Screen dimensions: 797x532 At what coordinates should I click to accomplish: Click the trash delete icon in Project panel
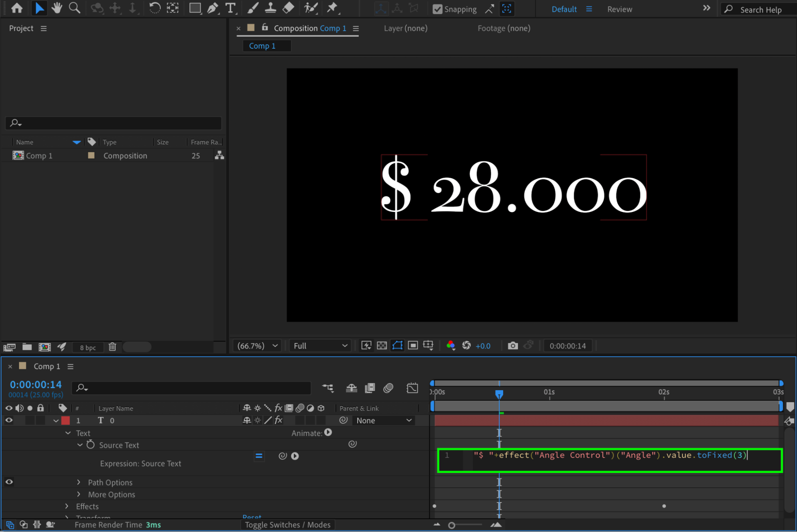112,347
